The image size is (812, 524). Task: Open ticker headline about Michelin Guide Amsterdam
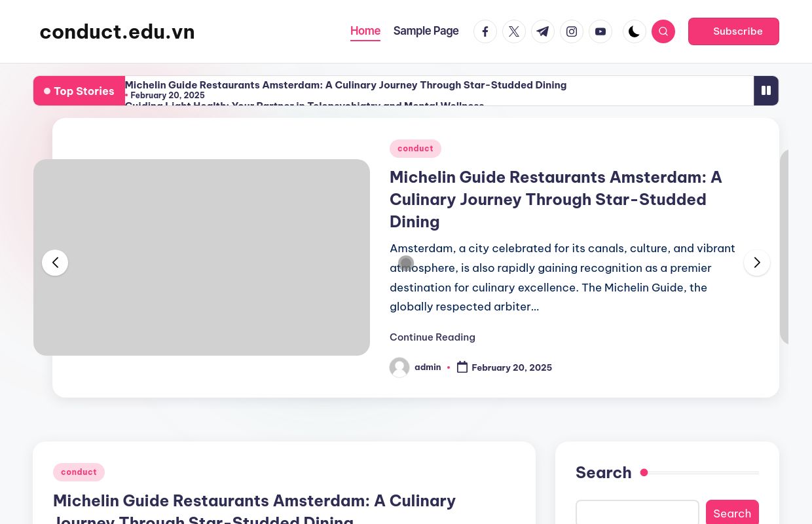[346, 85]
